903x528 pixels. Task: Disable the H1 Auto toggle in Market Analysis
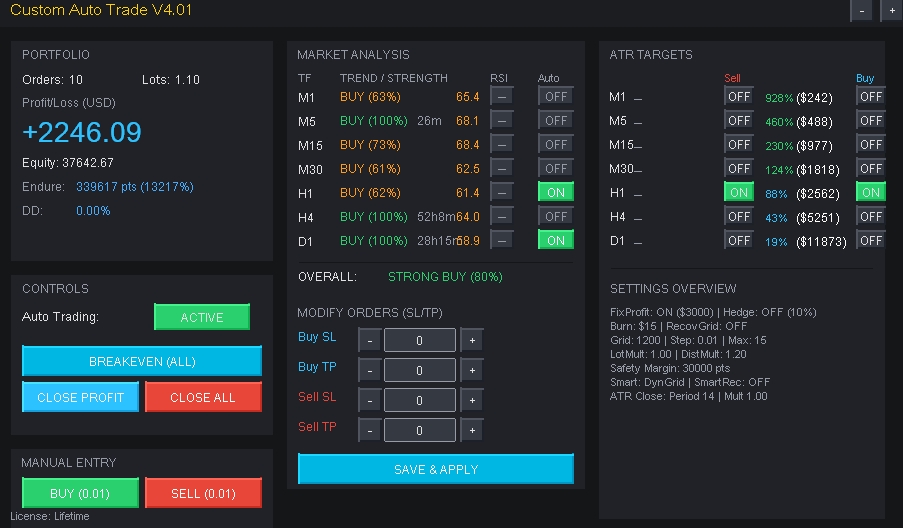click(556, 192)
